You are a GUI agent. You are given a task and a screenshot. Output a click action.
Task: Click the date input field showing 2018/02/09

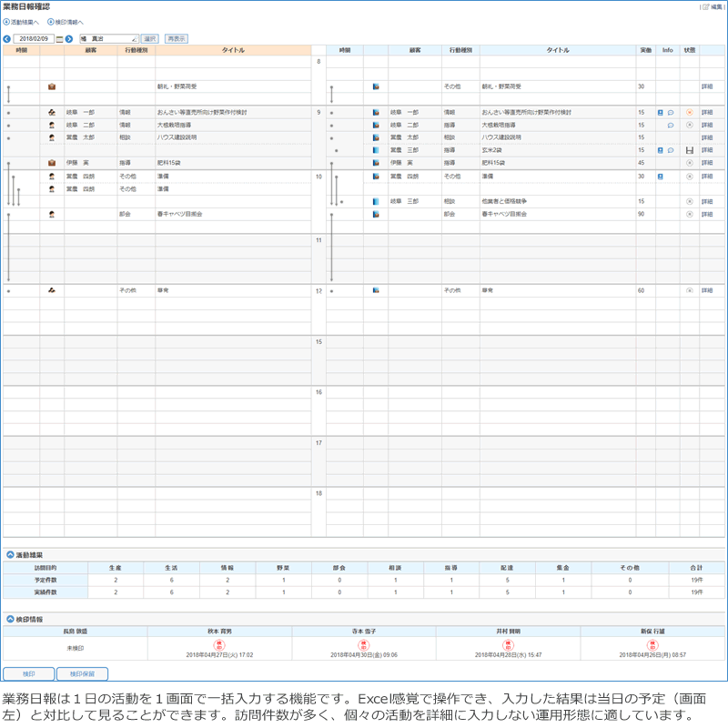point(35,39)
